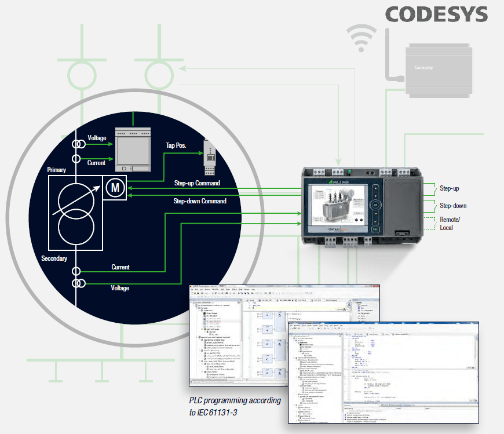
Task: Click the grey measurement device beside Voltage
Action: tap(134, 150)
